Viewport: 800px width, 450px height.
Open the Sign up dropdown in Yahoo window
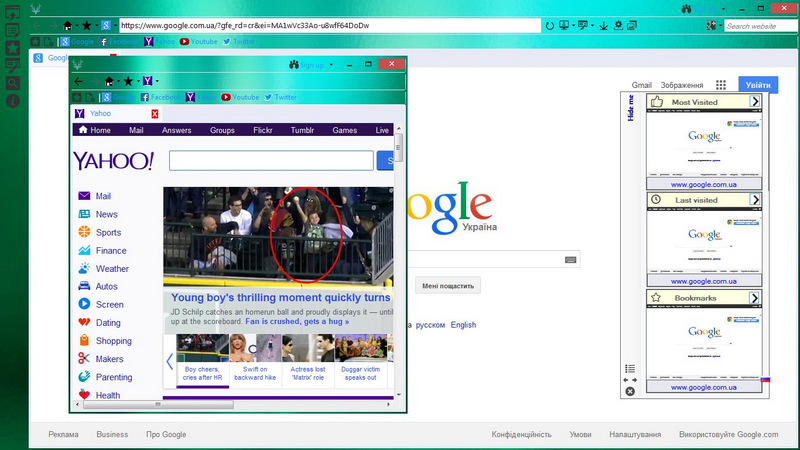(331, 65)
